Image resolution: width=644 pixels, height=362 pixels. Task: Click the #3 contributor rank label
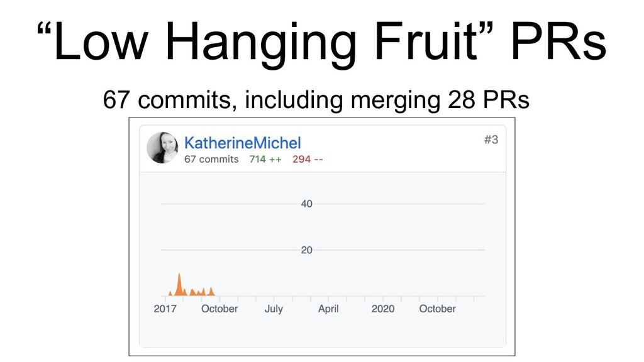tap(491, 140)
